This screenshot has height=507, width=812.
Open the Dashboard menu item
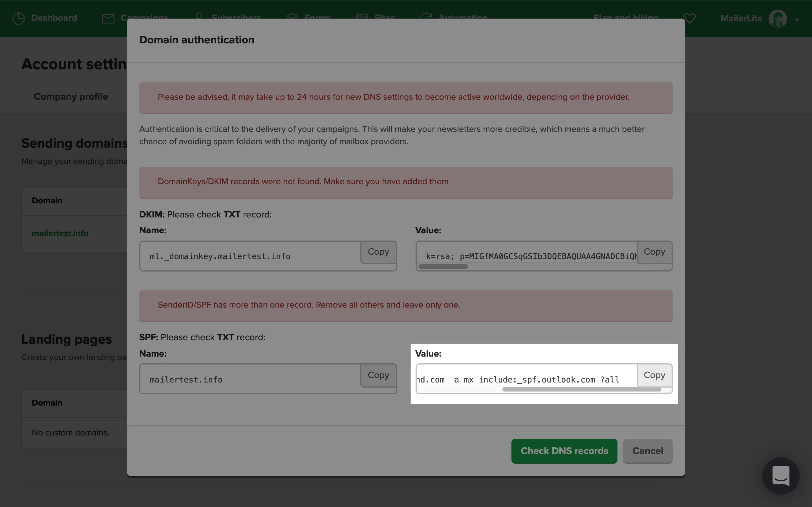pos(54,18)
